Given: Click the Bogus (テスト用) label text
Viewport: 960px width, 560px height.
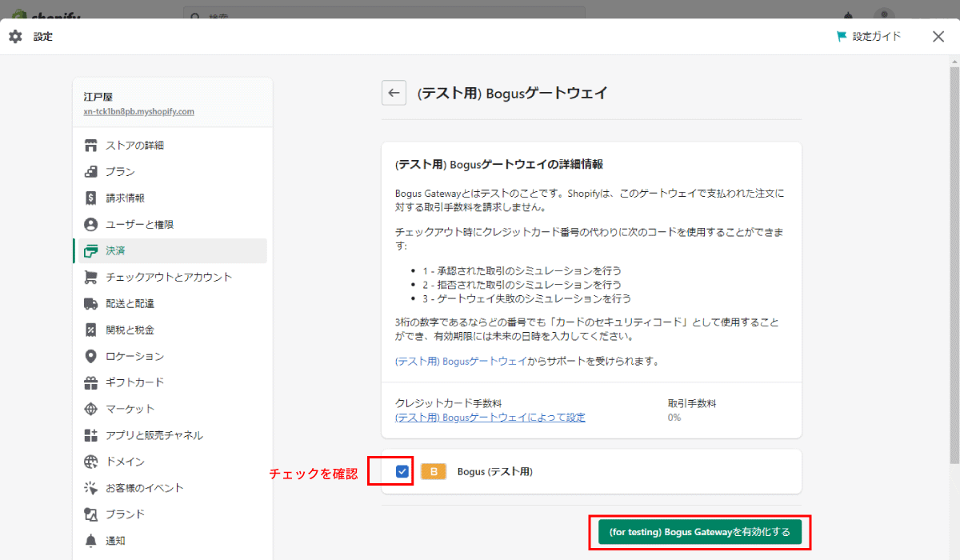Looking at the screenshot, I should pyautogui.click(x=495, y=472).
